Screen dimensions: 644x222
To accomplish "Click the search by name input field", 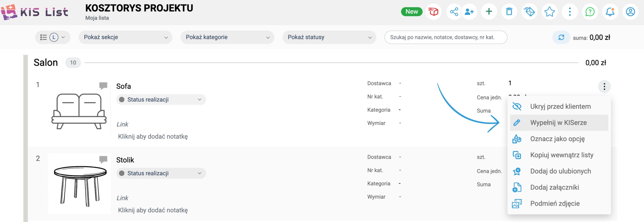I will 445,37.
